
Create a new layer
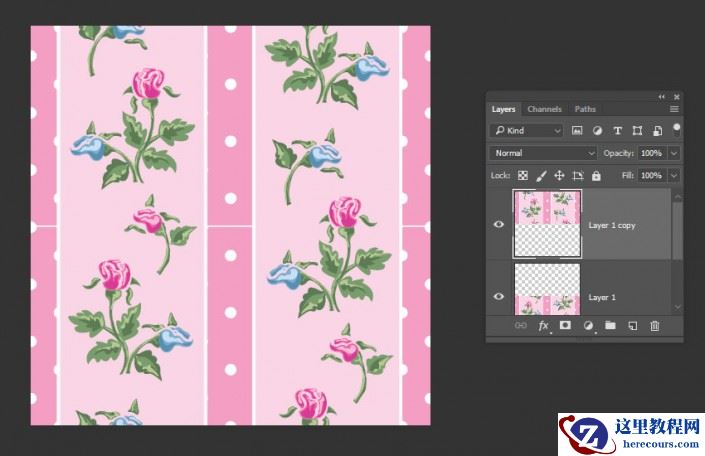[x=633, y=326]
